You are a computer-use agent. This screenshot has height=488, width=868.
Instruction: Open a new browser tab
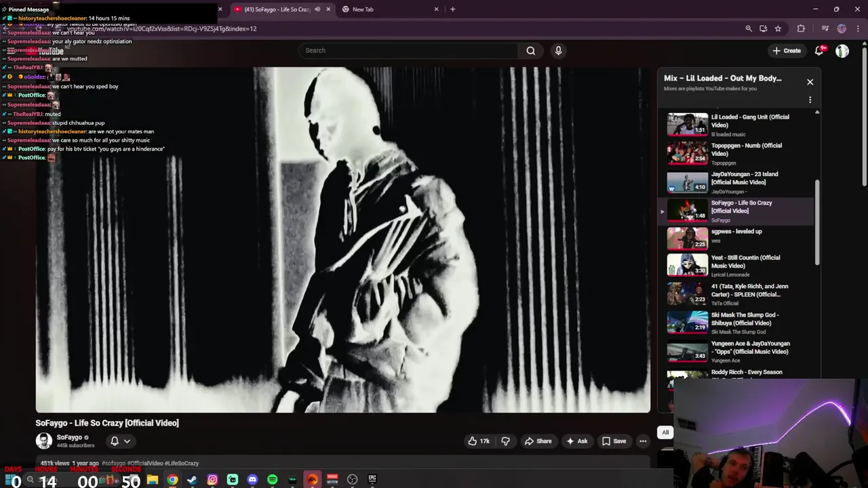point(452,9)
